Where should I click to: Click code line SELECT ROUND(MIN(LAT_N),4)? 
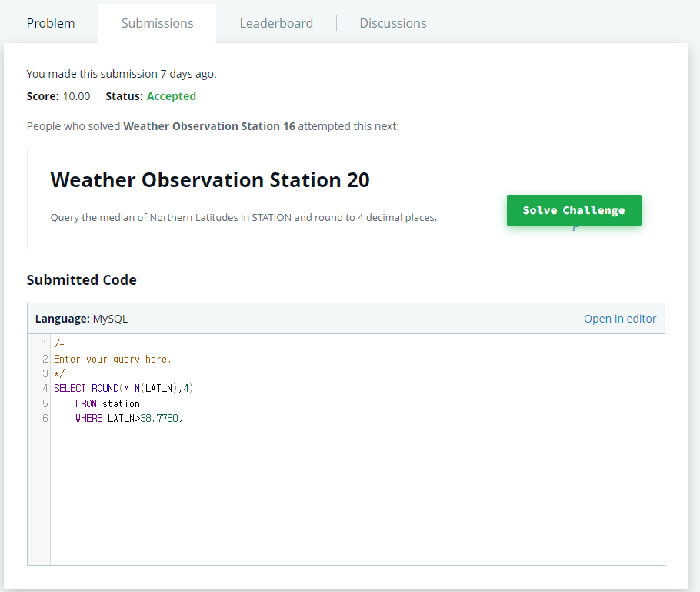point(124,388)
